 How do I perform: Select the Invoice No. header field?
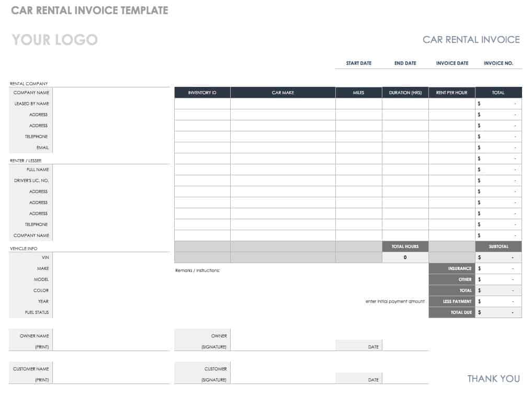498,63
